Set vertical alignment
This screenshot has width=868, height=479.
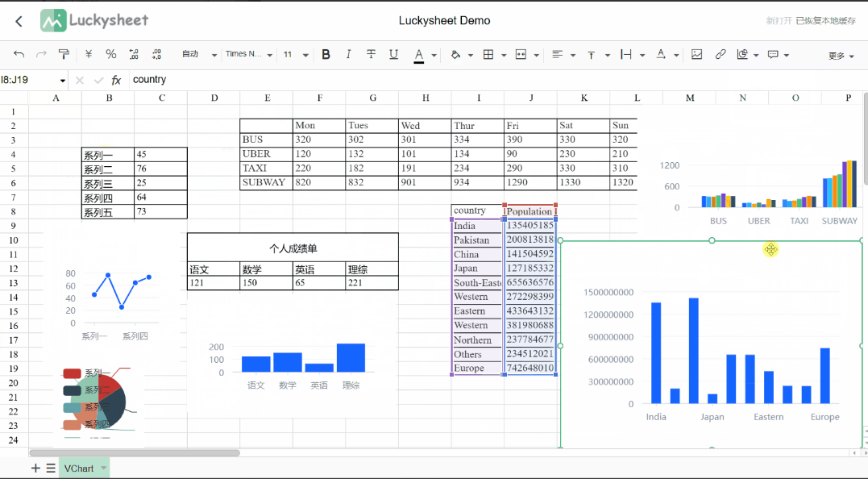tap(592, 54)
